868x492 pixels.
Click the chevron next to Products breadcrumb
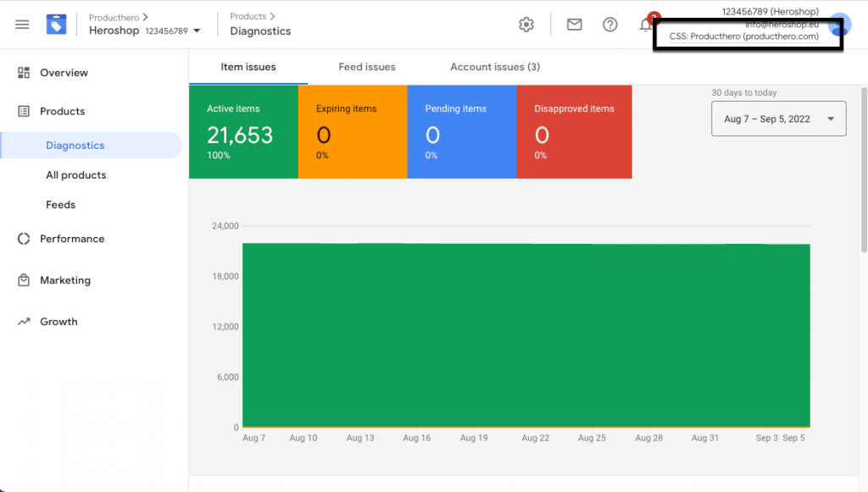pos(272,16)
